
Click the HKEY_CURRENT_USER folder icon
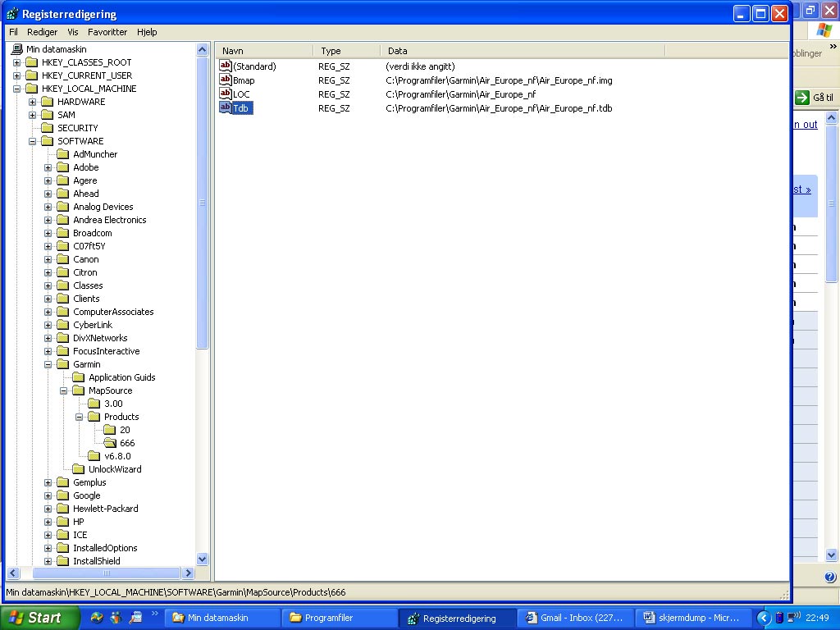click(x=32, y=75)
